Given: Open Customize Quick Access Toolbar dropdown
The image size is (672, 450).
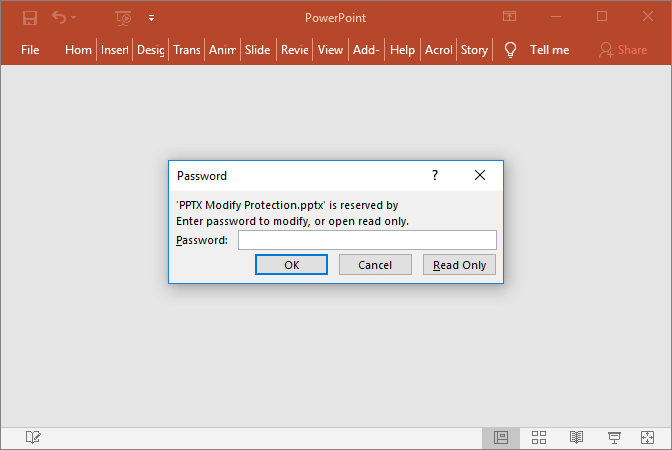Looking at the screenshot, I should coord(152,17).
